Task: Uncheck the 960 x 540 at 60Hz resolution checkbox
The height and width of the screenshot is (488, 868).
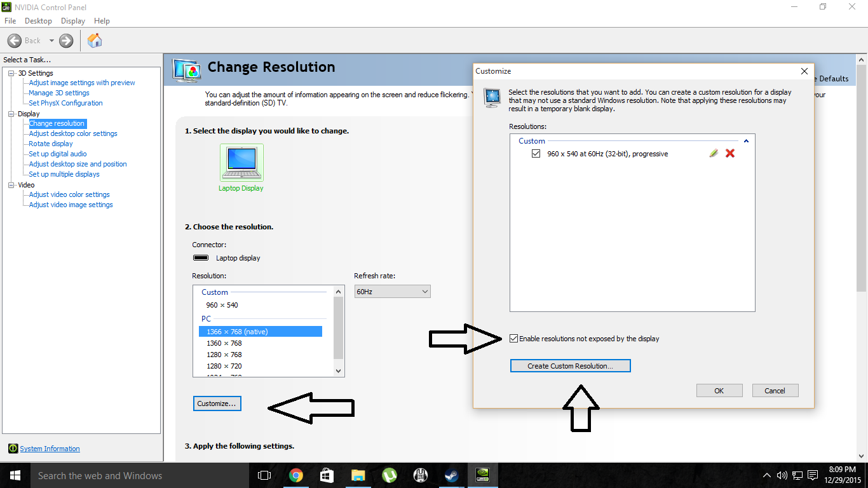Action: pos(536,154)
